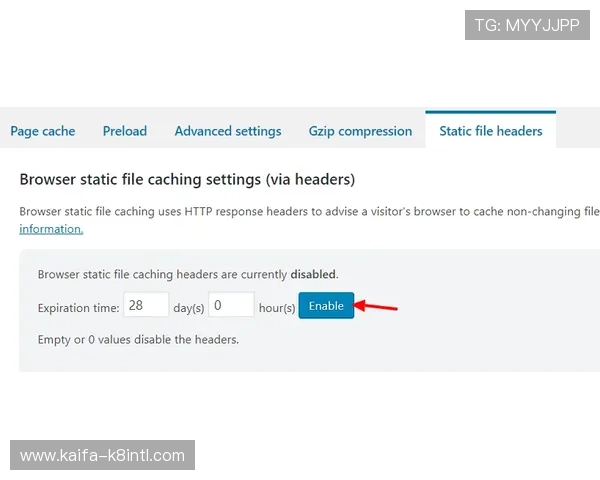Image resolution: width=600 pixels, height=480 pixels.
Task: Click the TG: MYYJJPP watermark badge
Action: pos(527,25)
